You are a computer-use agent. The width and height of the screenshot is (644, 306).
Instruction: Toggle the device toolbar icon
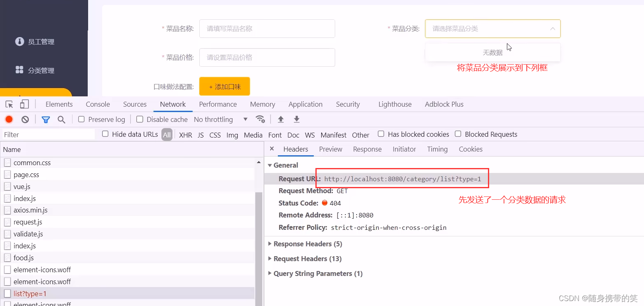coord(25,104)
